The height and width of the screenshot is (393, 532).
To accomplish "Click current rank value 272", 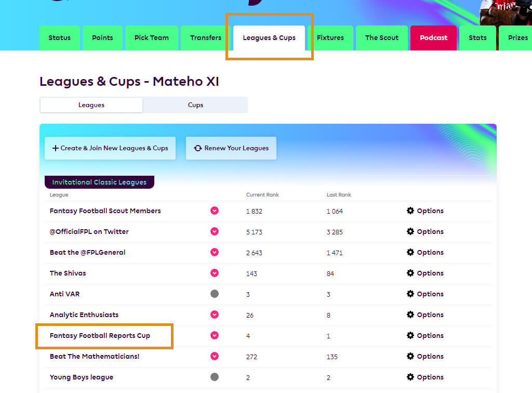I will (251, 357).
